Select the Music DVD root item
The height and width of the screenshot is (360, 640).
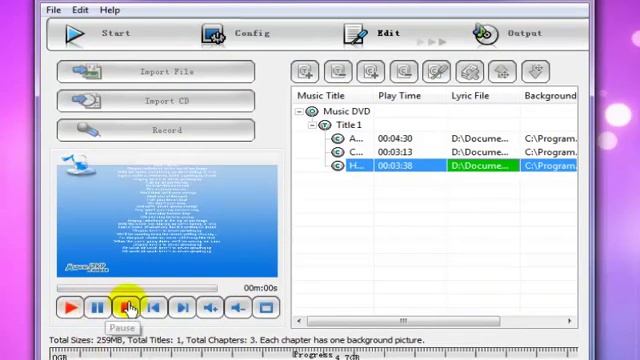(346, 111)
